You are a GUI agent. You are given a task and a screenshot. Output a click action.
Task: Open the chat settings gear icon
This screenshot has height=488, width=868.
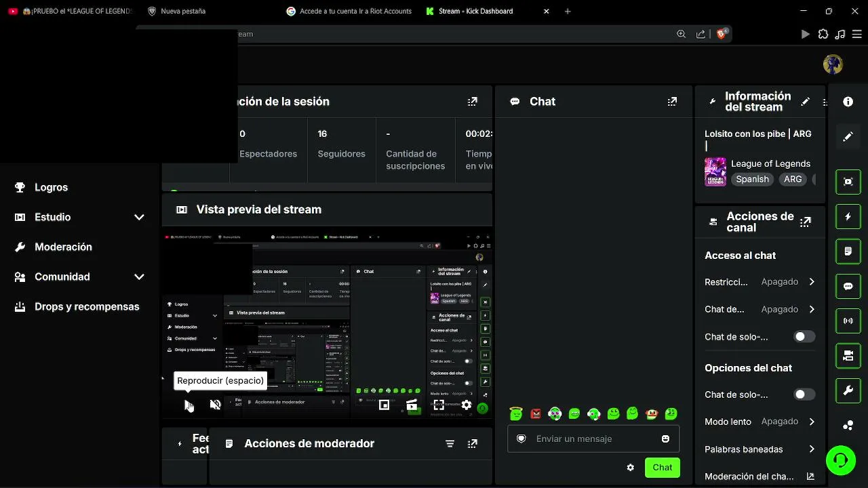point(631,468)
